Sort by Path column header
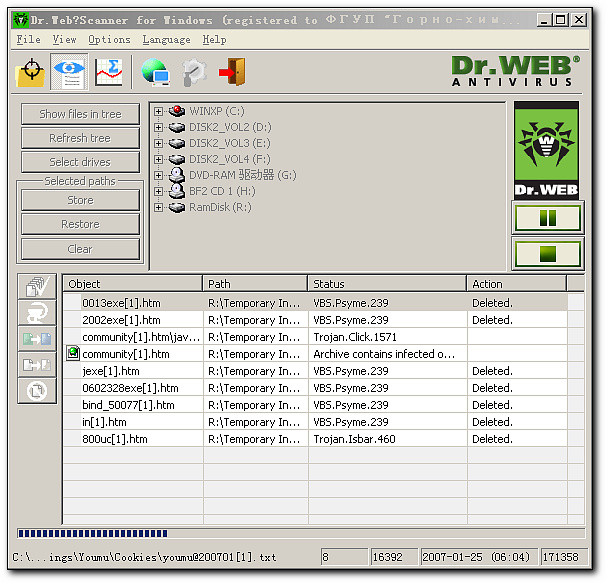 pos(255,284)
